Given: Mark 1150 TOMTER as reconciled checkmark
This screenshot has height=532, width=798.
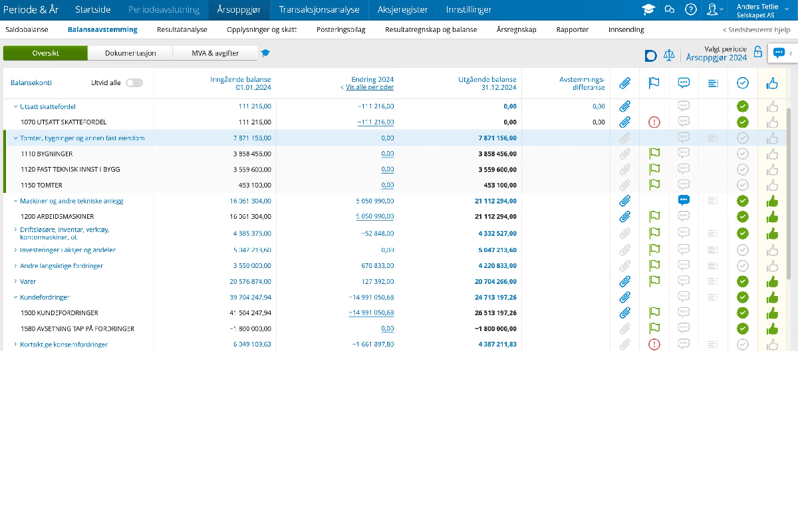Looking at the screenshot, I should [x=743, y=185].
